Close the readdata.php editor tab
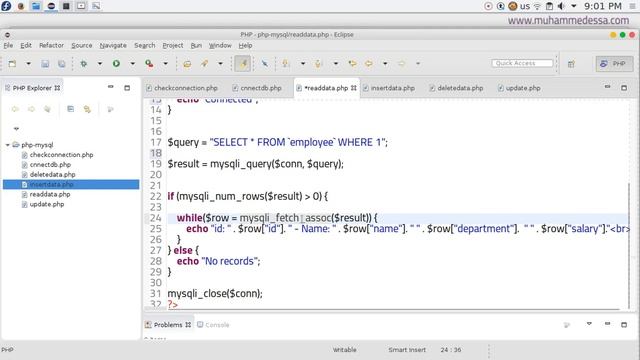This screenshot has width=640, height=360. coord(353,88)
